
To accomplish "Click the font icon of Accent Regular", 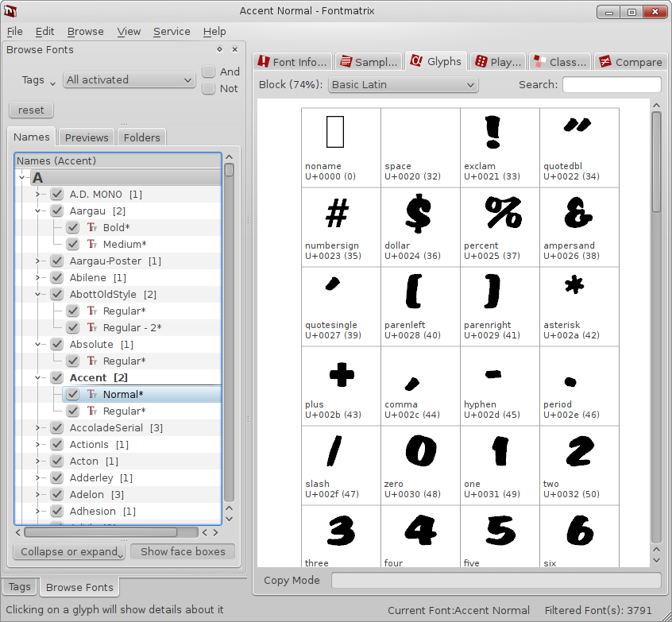I will [92, 411].
